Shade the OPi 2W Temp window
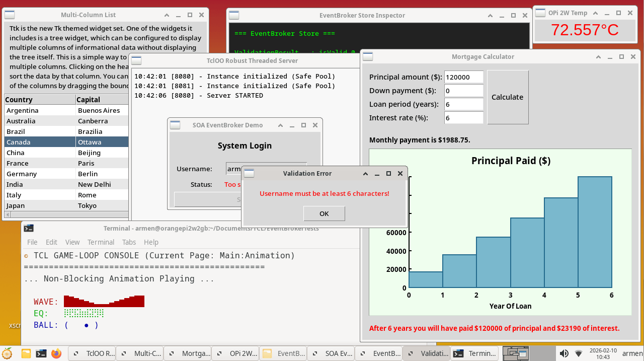Screen dimensions: 644x361 (x=596, y=14)
